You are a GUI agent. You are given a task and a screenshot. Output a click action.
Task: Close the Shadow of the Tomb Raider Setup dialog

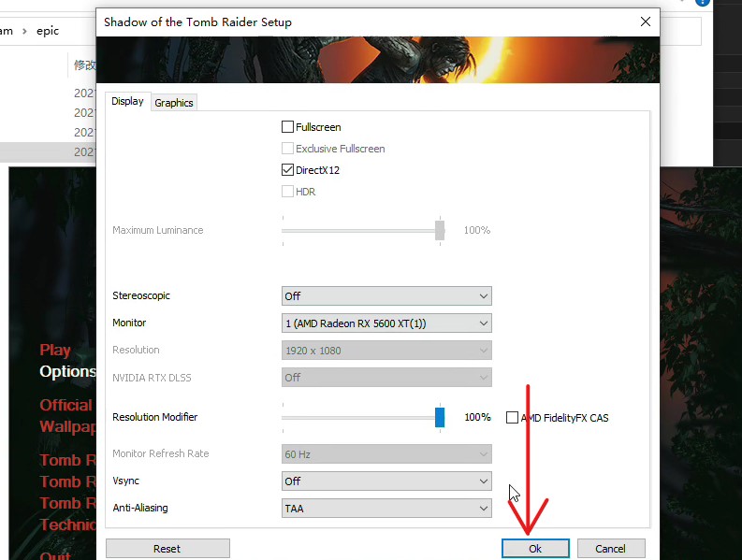coord(646,22)
